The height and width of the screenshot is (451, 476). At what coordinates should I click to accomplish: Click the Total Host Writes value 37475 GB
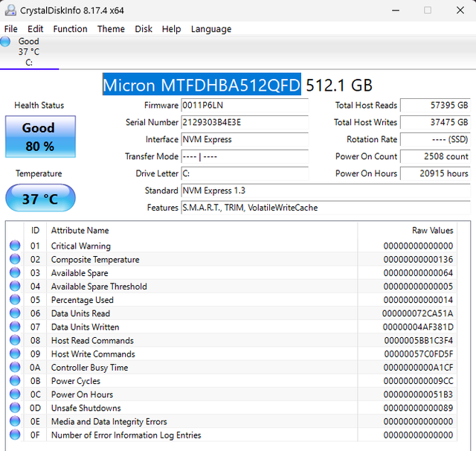(435, 122)
